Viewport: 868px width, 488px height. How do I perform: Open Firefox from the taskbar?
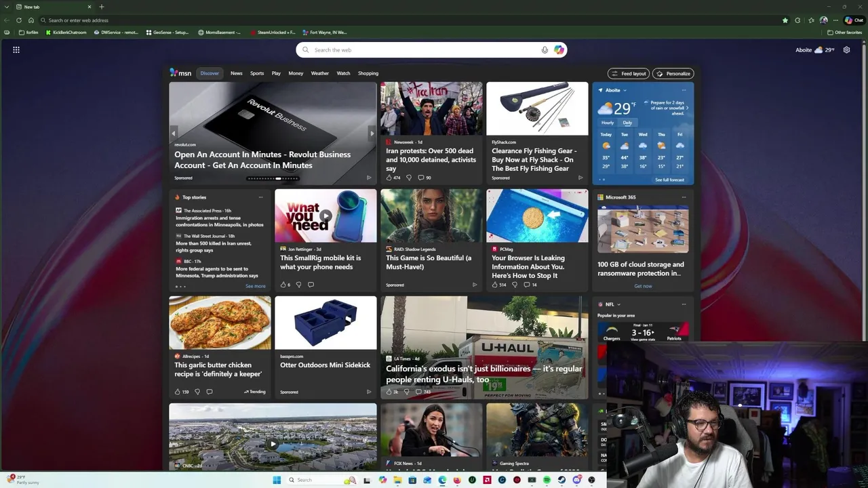tap(457, 480)
